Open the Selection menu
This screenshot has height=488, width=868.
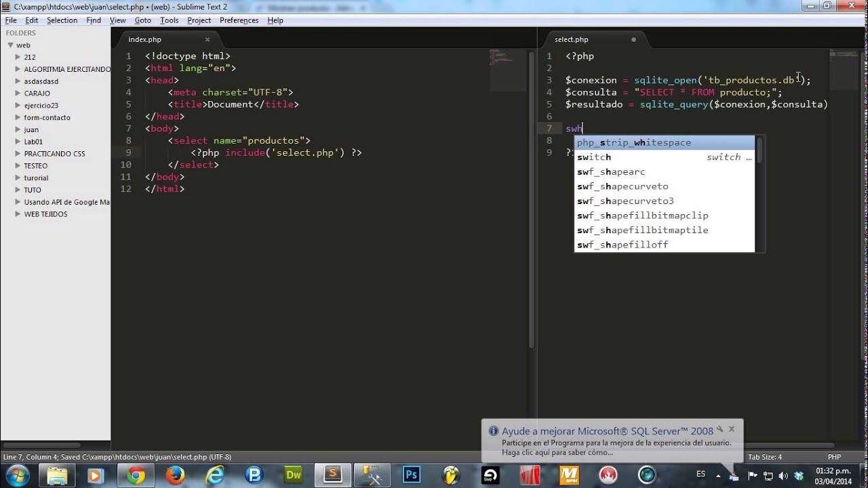[x=62, y=20]
